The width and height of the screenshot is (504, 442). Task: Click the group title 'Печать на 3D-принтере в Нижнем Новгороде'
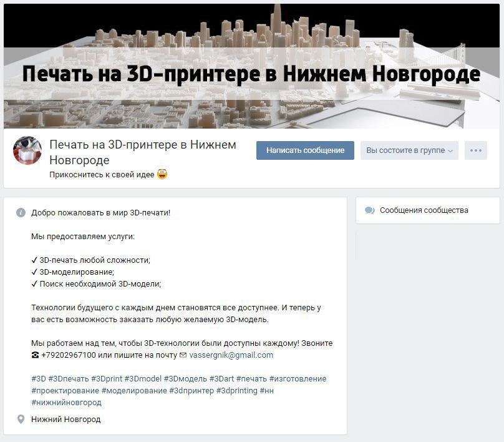click(143, 152)
